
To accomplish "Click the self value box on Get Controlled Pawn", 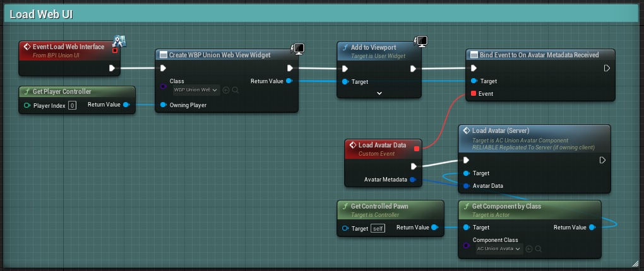I will [x=378, y=228].
